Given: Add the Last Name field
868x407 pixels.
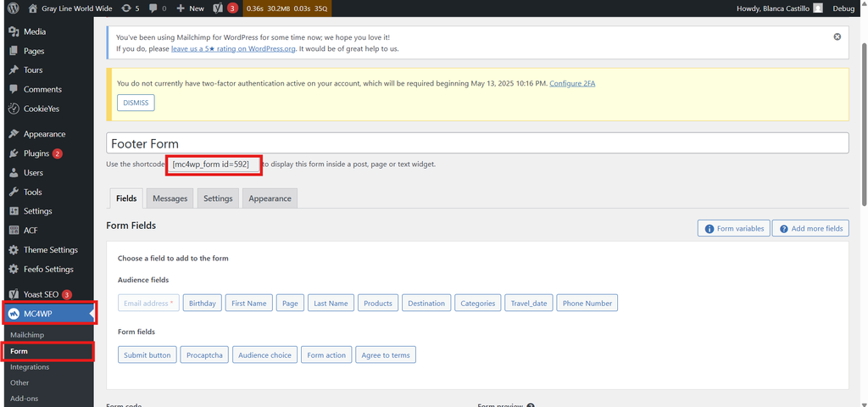Looking at the screenshot, I should [331, 303].
